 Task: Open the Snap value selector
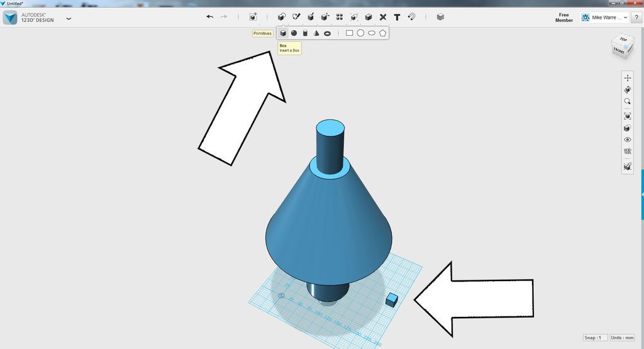[x=595, y=338]
